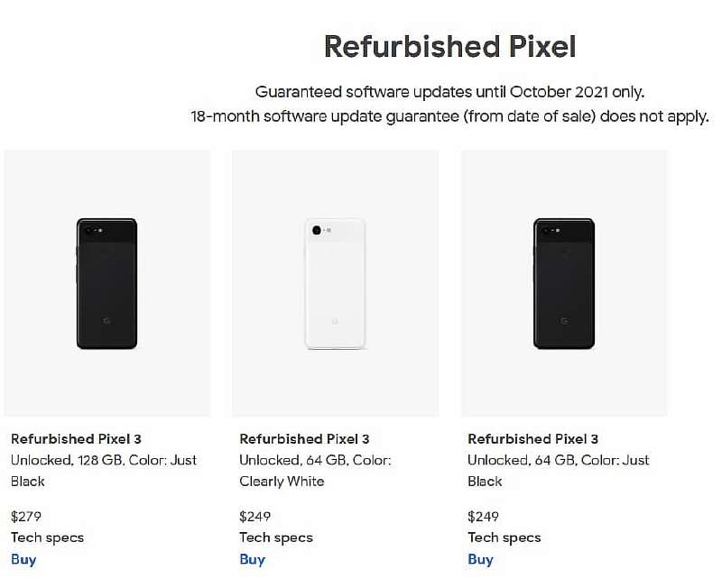Image resolution: width=722 pixels, height=588 pixels.
Task: Click the "Guaranteed software updates until October 2021" text
Action: tap(449, 92)
